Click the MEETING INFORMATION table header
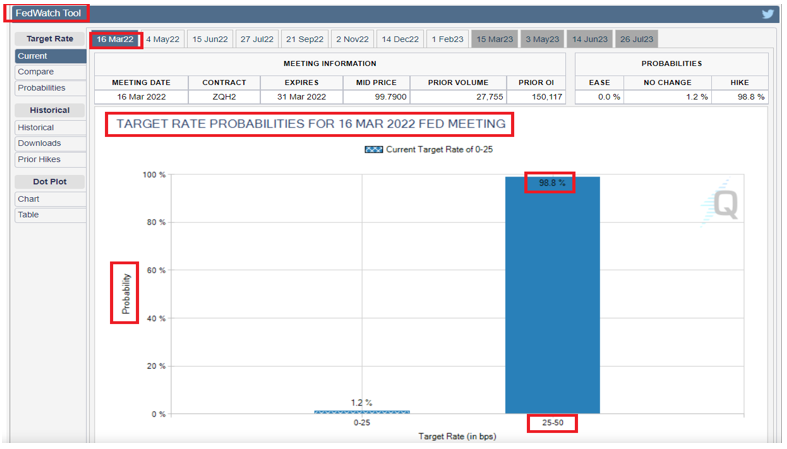Screen dimensions: 787x449 point(330,64)
